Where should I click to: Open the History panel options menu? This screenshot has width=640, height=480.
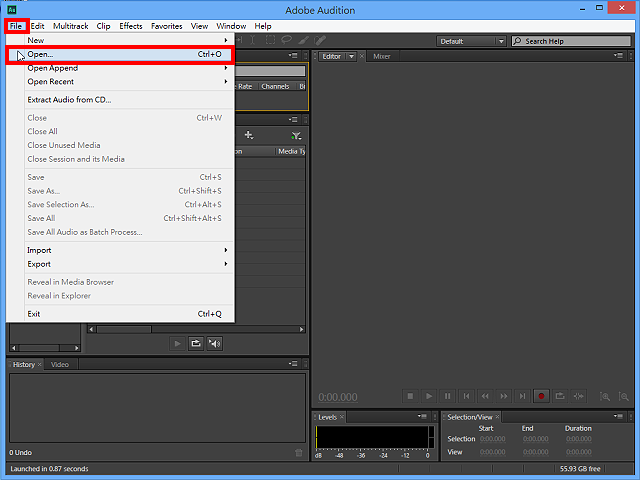click(x=293, y=364)
